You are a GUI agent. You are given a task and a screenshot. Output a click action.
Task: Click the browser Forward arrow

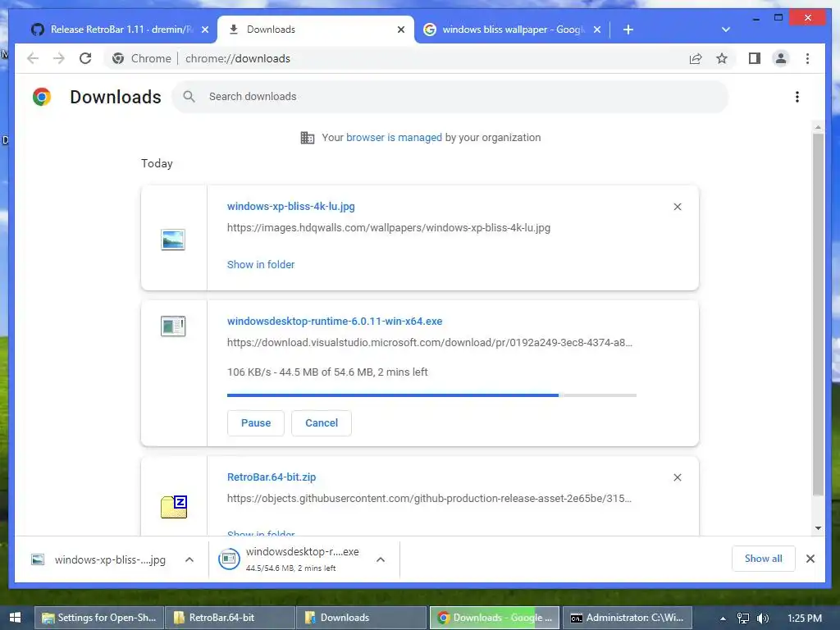click(x=59, y=58)
